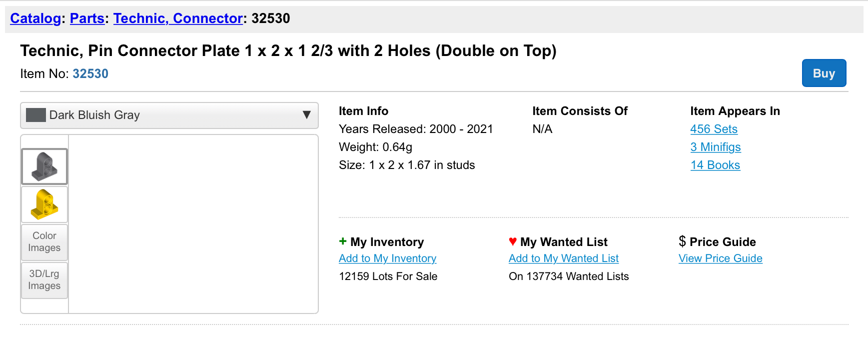Click Add to My Inventory

tap(387, 258)
